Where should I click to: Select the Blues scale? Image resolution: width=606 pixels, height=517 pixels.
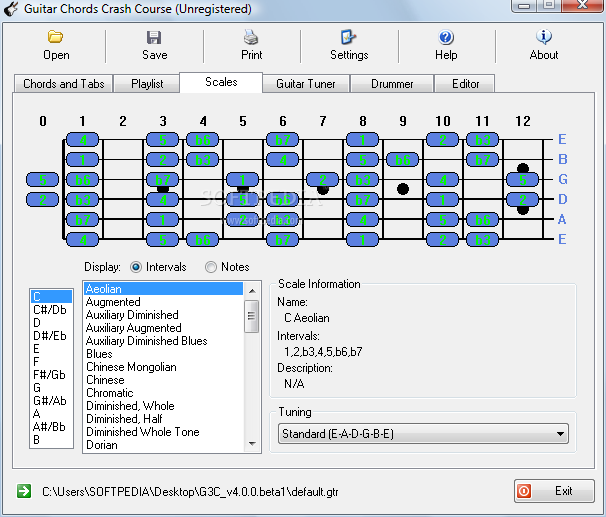163,354
